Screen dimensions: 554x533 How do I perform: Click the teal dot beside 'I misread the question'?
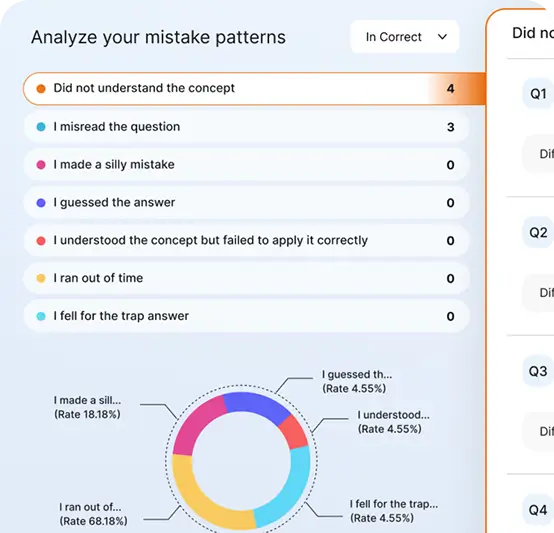(x=41, y=127)
